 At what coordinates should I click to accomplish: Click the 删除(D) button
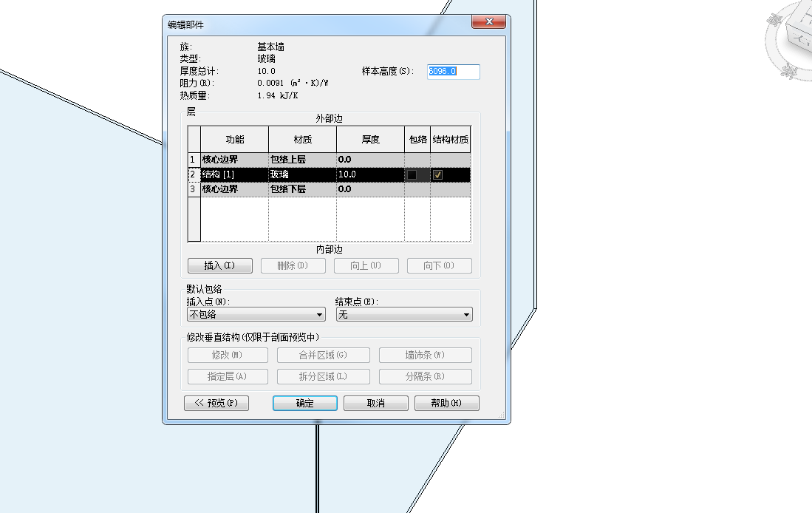tap(293, 266)
